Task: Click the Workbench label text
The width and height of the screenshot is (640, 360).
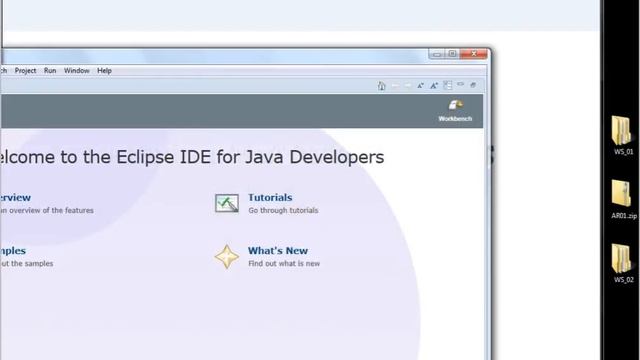Action: [455, 119]
